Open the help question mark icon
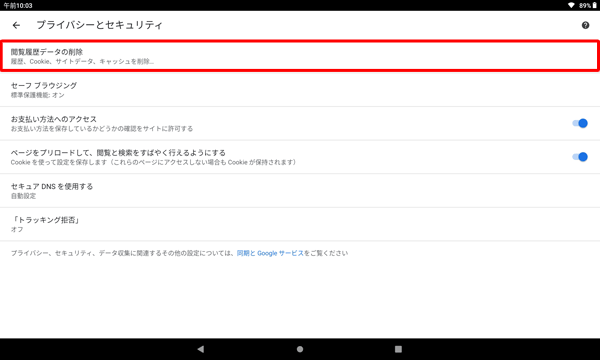The width and height of the screenshot is (600, 360). pyautogui.click(x=585, y=25)
